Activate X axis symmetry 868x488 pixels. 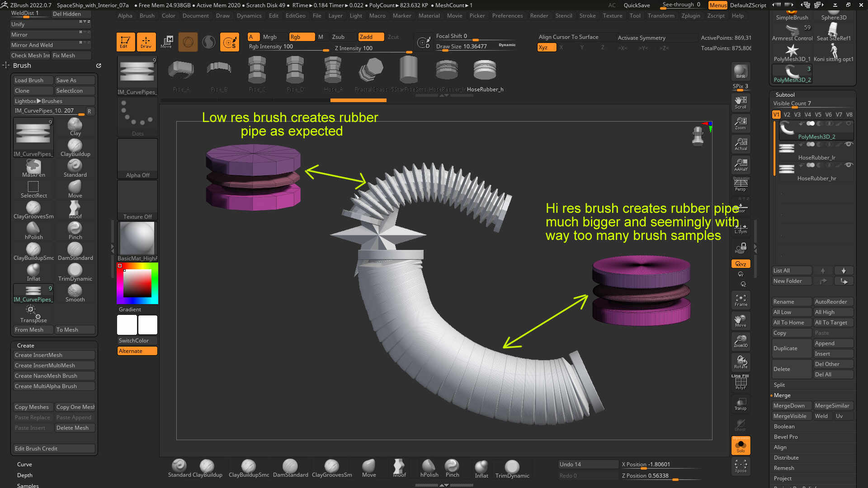[561, 47]
